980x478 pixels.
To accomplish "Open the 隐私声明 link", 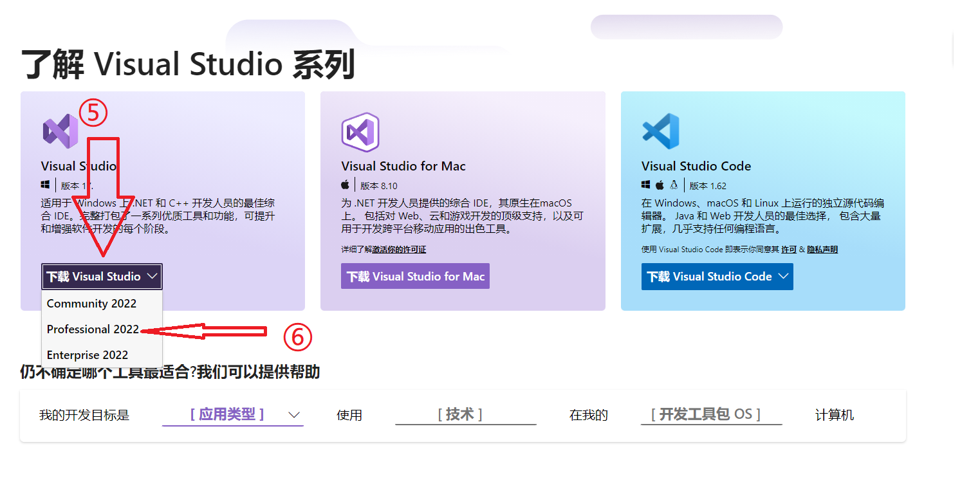I will point(822,250).
